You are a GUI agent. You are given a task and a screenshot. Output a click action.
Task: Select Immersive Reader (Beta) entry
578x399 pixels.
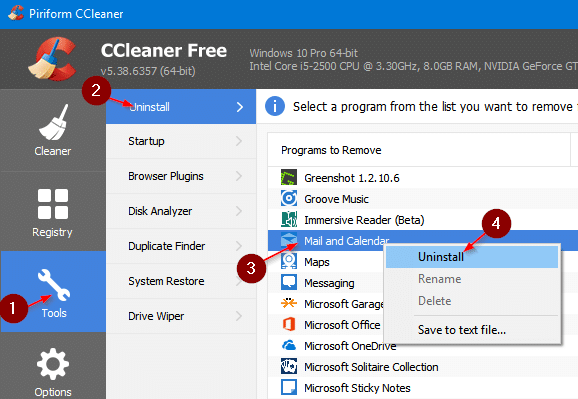point(423,220)
